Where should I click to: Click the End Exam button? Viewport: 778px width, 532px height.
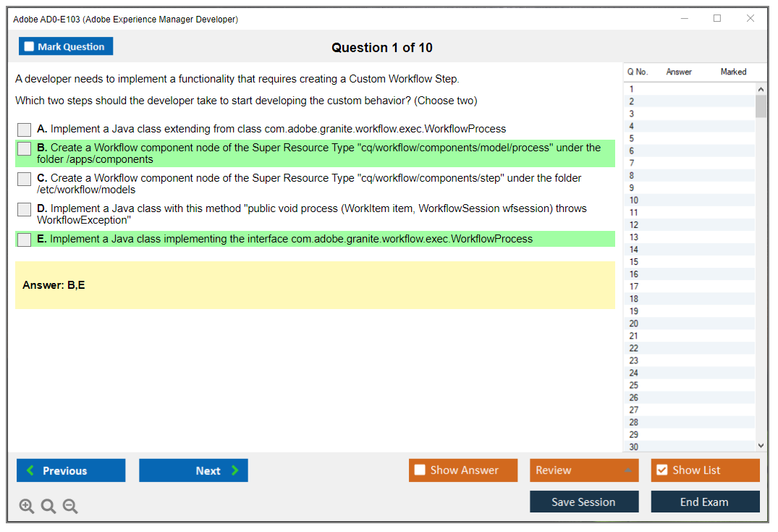pos(704,502)
